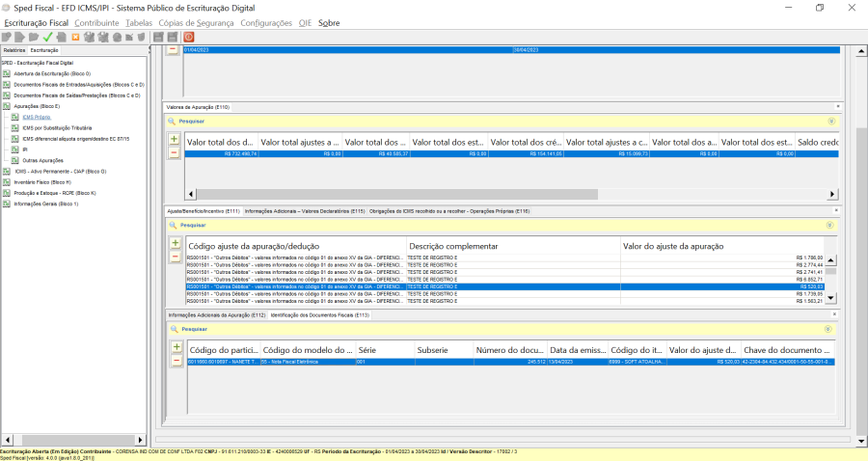
Task: Select ICMS - Ativo Permanente - CIAP (Bloco G)
Action: coord(61,172)
